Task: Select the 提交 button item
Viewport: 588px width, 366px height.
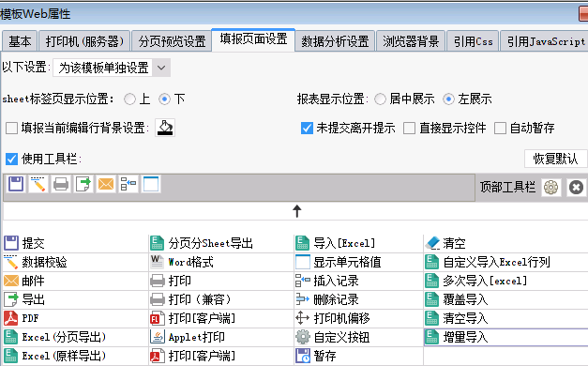Action: (x=75, y=243)
